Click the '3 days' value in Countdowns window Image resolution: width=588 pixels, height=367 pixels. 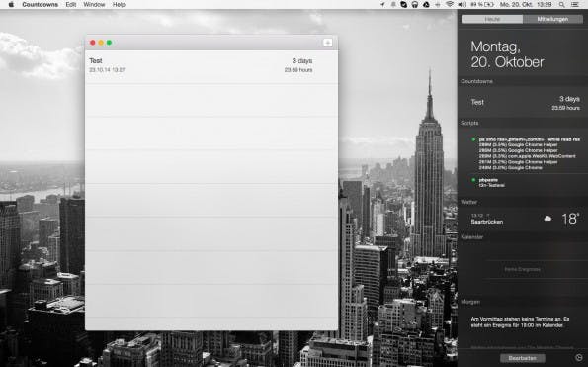point(302,60)
